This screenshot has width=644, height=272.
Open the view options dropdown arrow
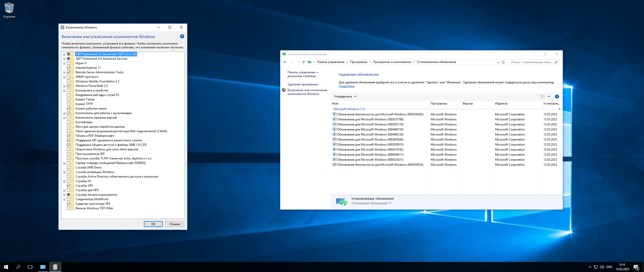pos(549,96)
